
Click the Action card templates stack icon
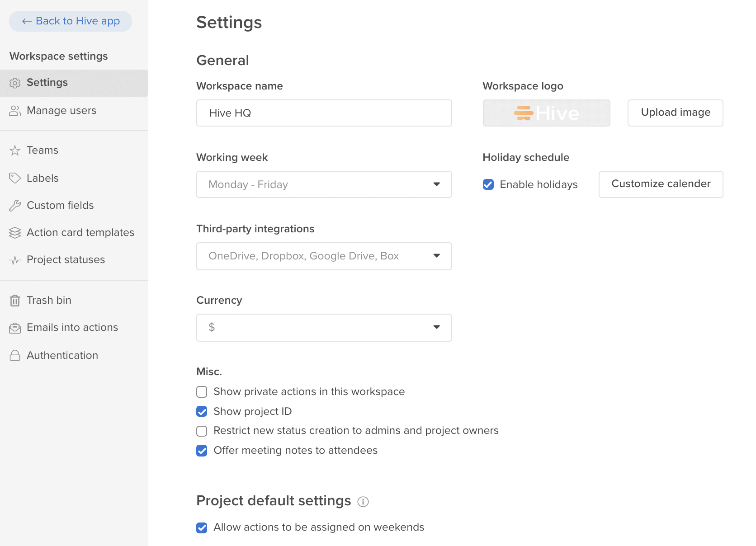[x=15, y=232]
